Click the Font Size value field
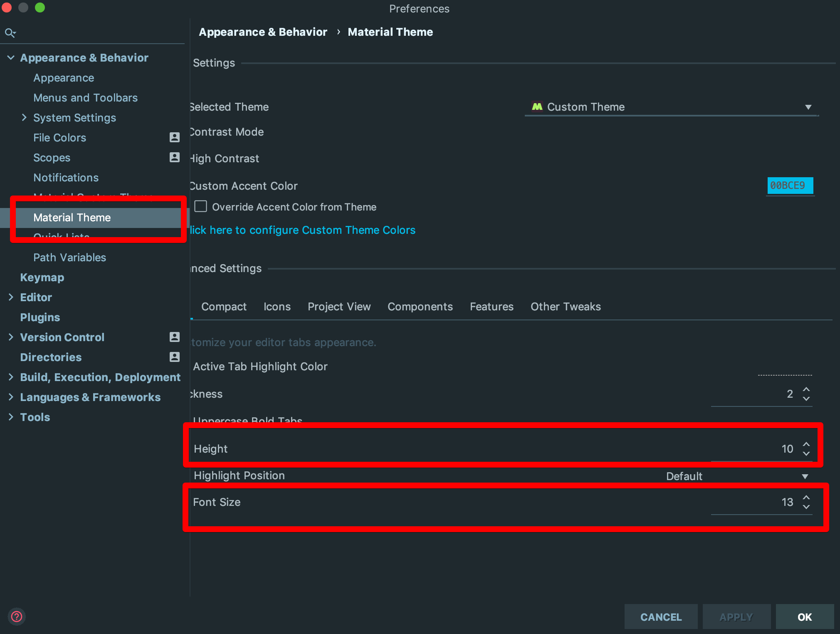The height and width of the screenshot is (634, 840). pos(756,502)
